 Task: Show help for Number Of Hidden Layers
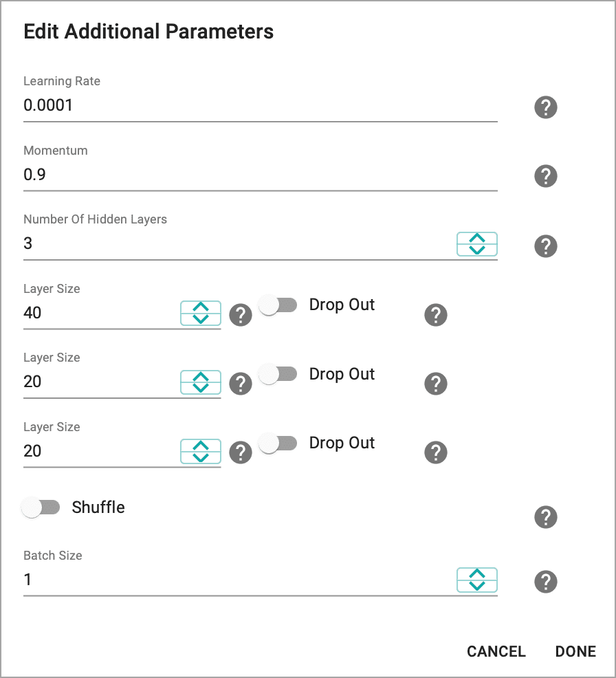[546, 246]
